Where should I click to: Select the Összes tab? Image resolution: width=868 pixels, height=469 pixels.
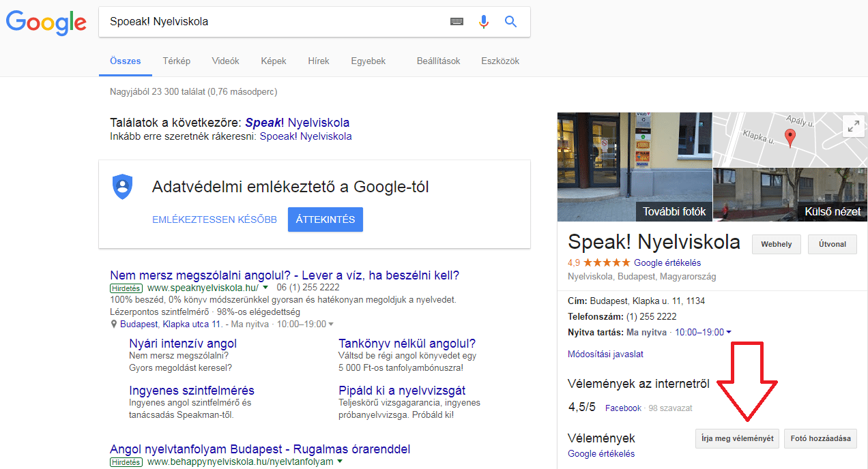click(x=126, y=61)
